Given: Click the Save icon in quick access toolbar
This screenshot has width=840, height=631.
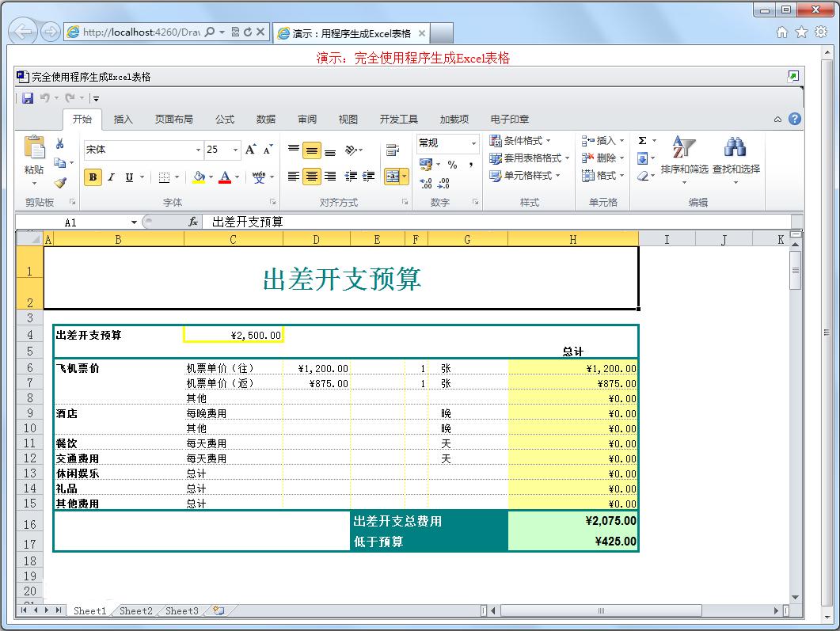Looking at the screenshot, I should click(x=28, y=98).
